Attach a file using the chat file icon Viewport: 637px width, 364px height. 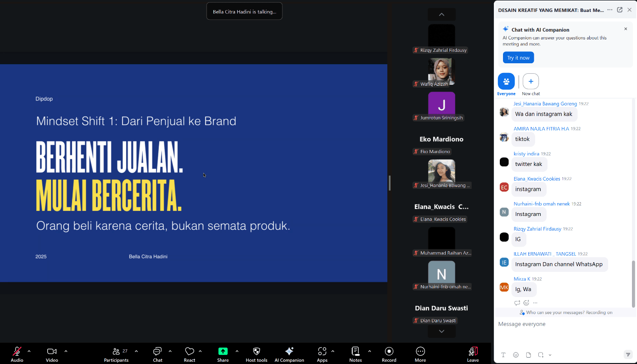(x=528, y=355)
